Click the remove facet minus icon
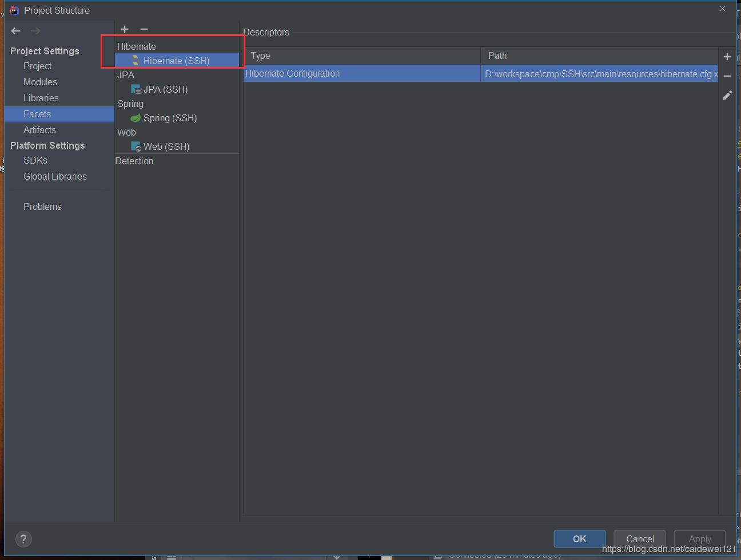This screenshot has height=560, width=741. coord(144,29)
